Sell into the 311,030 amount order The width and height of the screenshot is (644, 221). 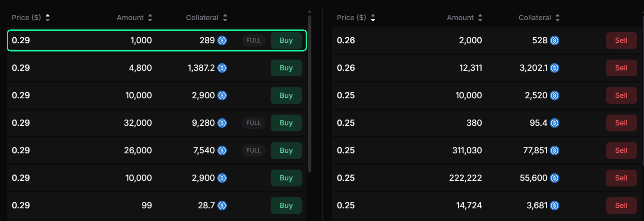(621, 150)
